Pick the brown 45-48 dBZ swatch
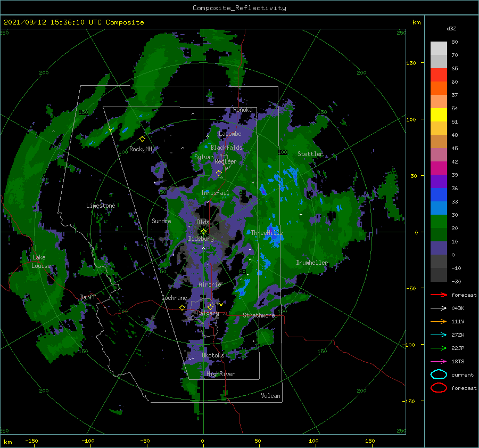This screenshot has height=448, width=479. pos(439,142)
